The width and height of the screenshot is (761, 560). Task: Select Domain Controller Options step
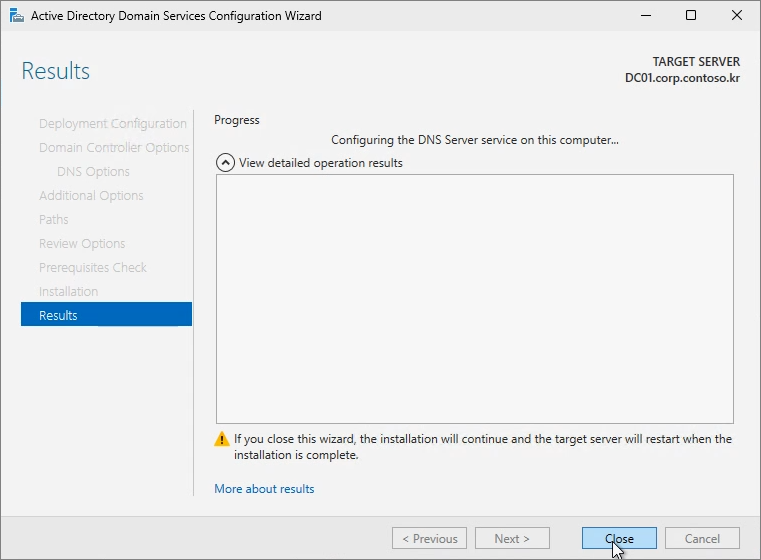tap(114, 148)
